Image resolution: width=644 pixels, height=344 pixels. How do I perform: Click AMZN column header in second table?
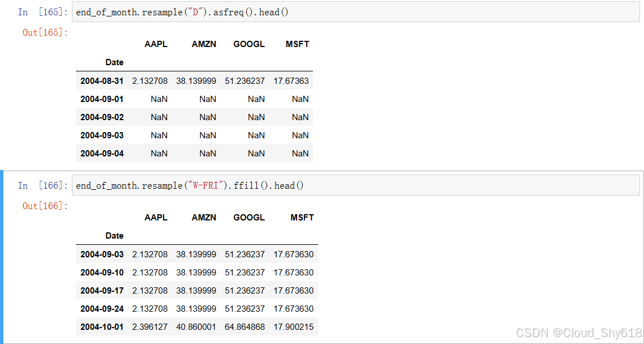[204, 218]
